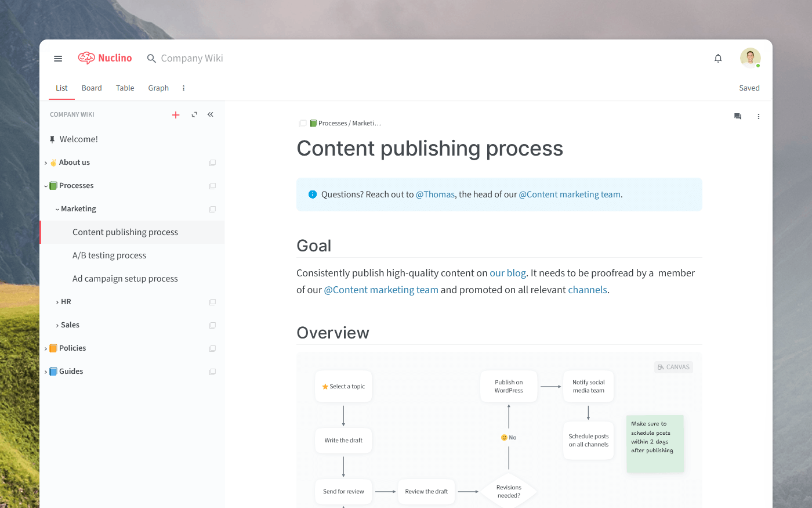
Task: Click the blue info icon in the callout
Action: click(313, 194)
